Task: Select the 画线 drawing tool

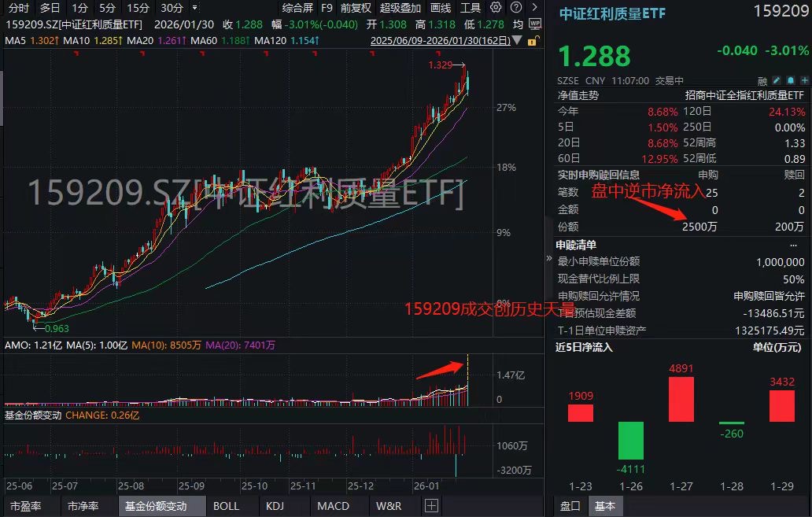Action: pyautogui.click(x=441, y=9)
